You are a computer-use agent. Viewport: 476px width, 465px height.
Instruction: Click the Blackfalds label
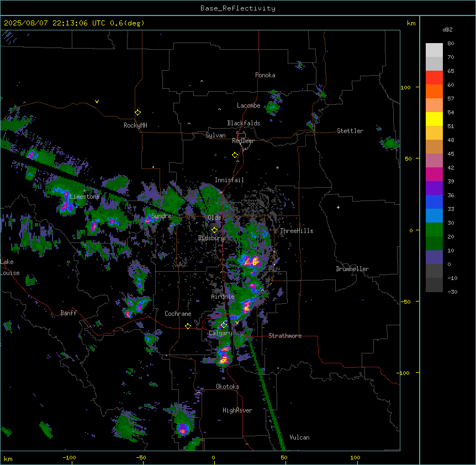pyautogui.click(x=244, y=123)
